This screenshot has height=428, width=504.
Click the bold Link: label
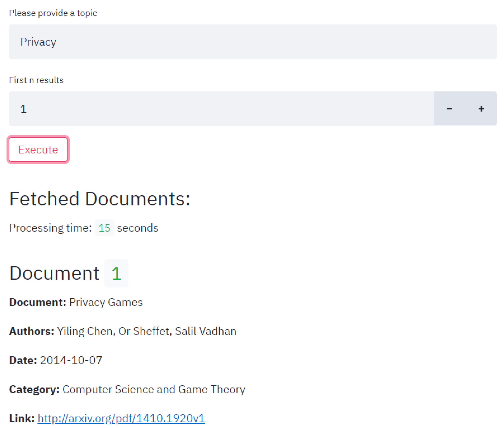pos(22,418)
